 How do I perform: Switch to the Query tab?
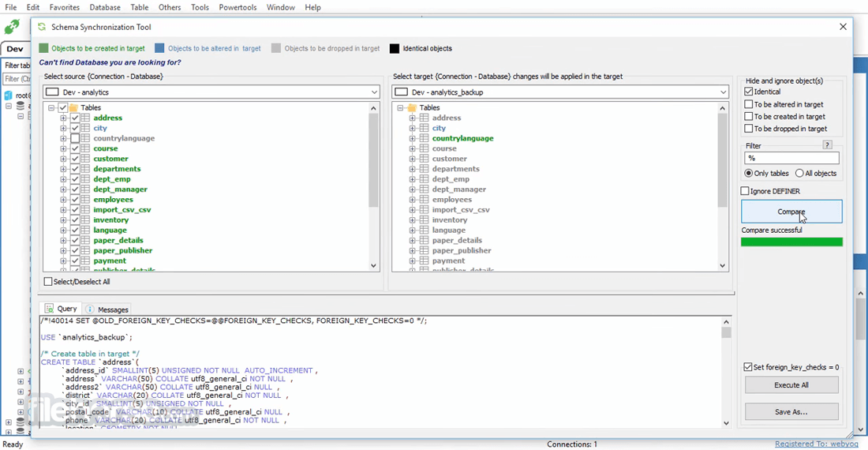coord(61,309)
